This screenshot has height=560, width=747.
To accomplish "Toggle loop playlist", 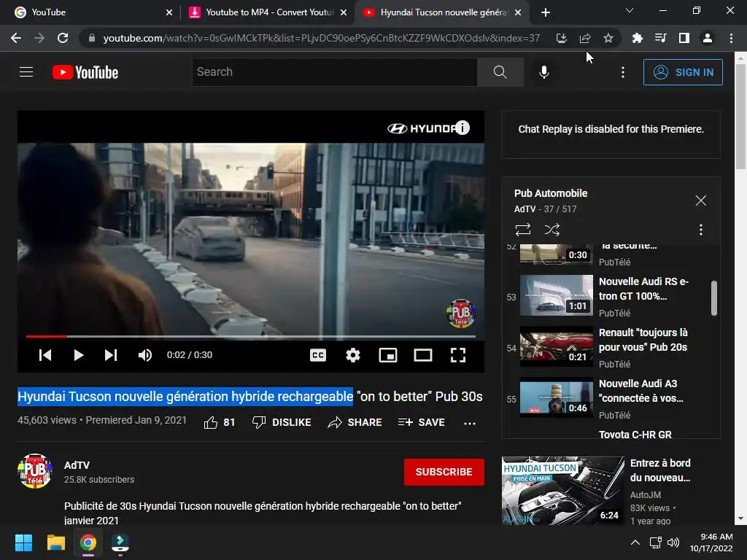I will click(523, 230).
